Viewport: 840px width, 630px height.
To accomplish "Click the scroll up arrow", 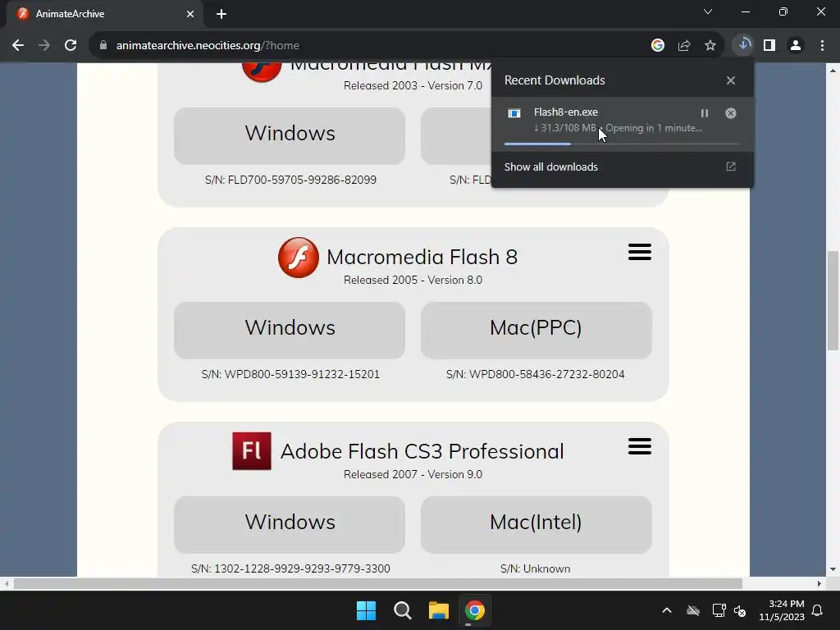I will (x=833, y=70).
